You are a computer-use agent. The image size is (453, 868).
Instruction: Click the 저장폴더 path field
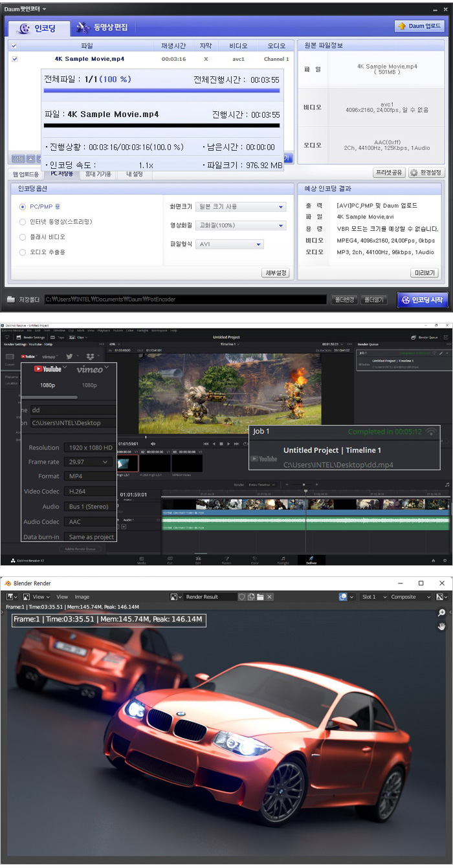click(x=184, y=299)
